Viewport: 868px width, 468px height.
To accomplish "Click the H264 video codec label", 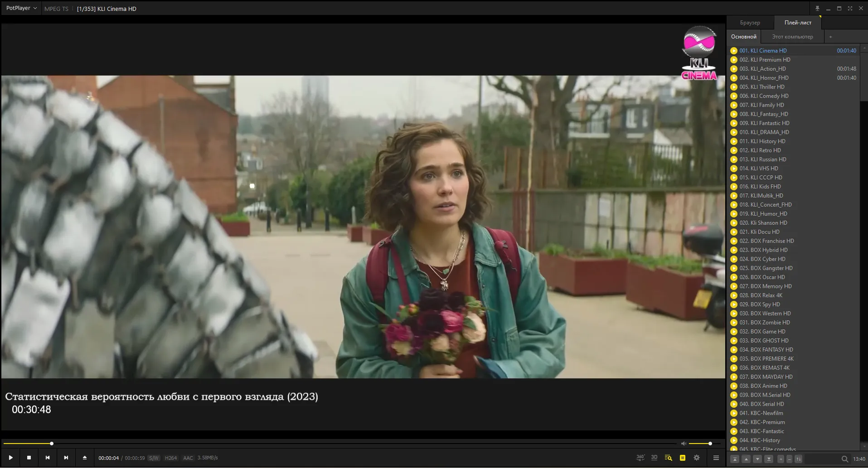I will pyautogui.click(x=171, y=458).
